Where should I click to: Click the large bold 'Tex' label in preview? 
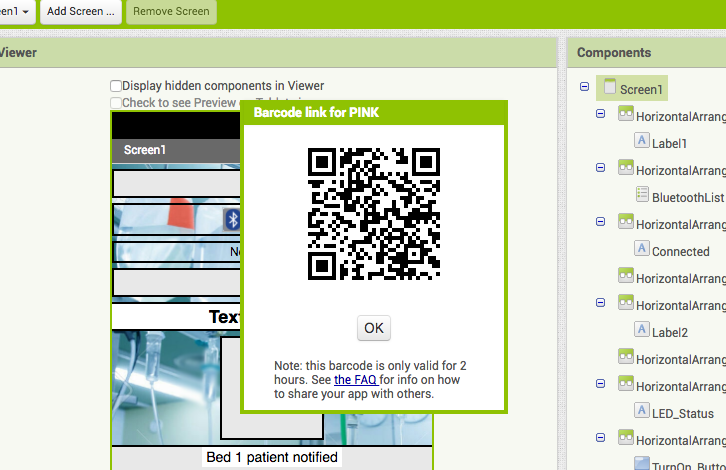pos(224,317)
